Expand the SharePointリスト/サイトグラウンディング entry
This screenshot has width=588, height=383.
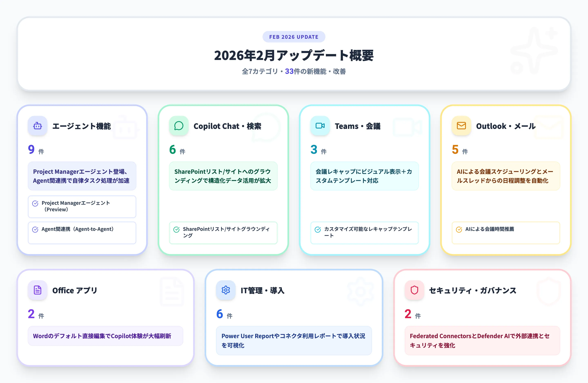pos(223,233)
